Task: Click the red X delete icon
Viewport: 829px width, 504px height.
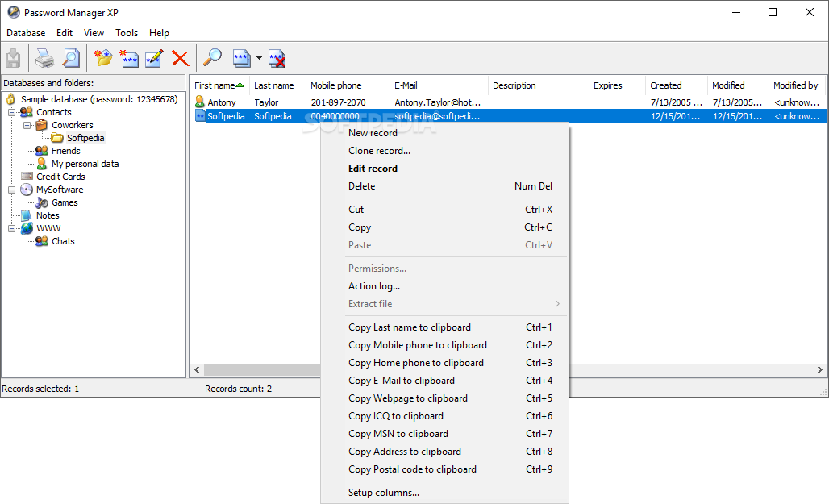Action: tap(181, 58)
